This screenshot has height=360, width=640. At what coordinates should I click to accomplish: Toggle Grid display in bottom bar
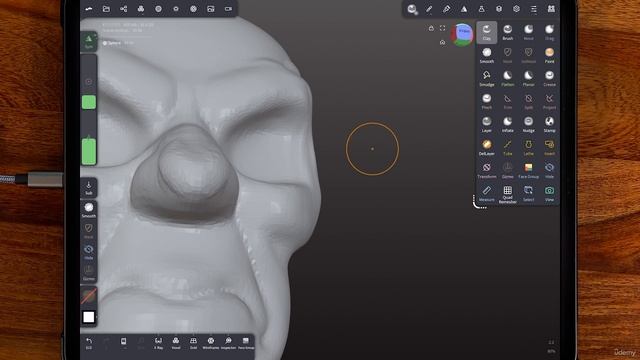193,343
